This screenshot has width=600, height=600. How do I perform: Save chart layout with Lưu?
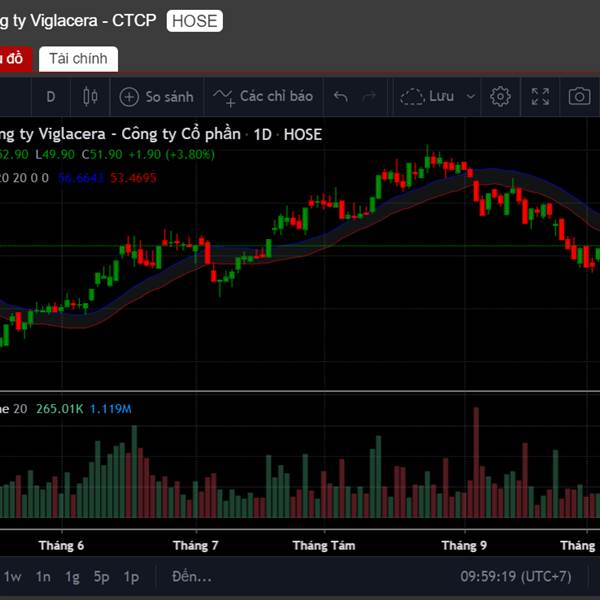427,96
